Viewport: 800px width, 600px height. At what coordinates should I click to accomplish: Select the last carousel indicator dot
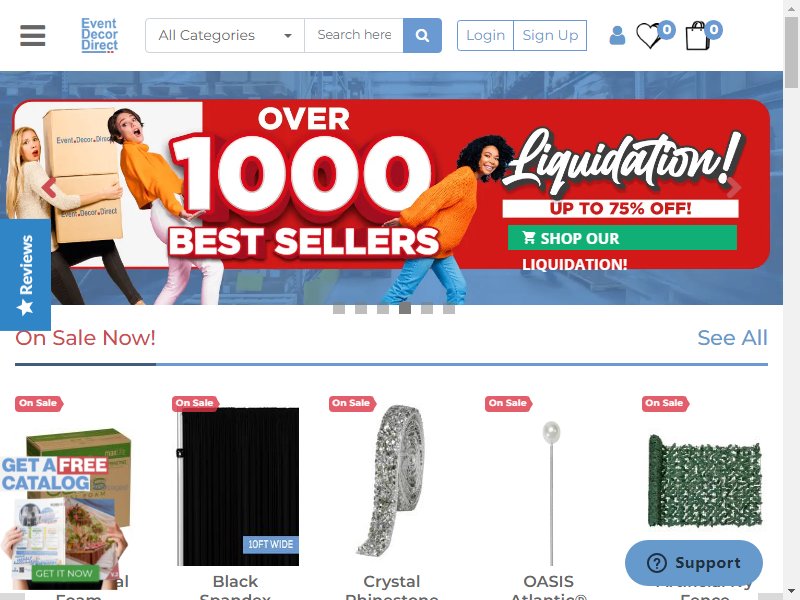[x=448, y=309]
